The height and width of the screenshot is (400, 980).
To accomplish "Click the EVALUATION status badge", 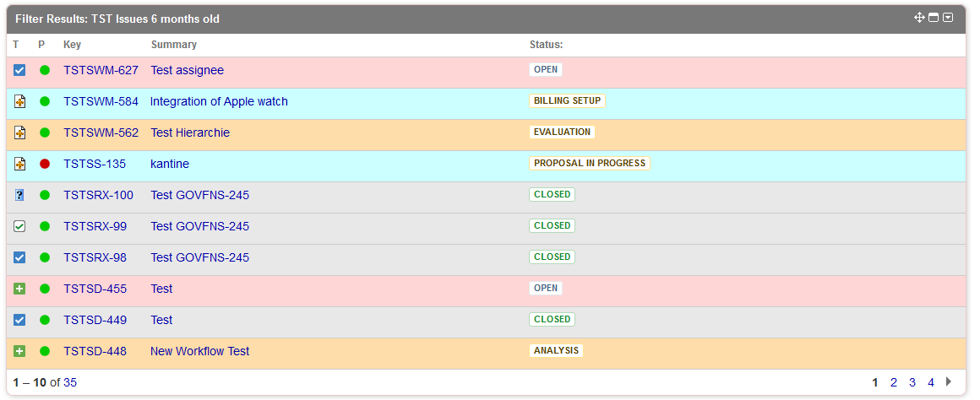I will point(562,132).
